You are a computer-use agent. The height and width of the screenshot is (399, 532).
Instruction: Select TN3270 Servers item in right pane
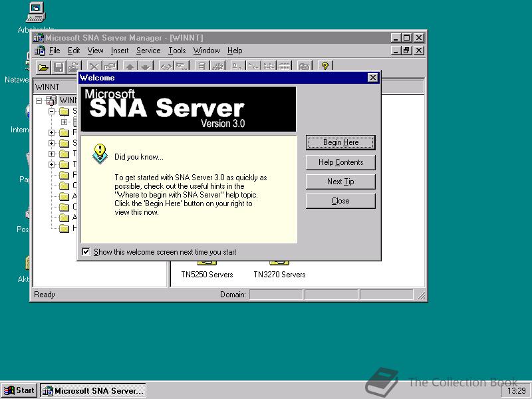point(279,275)
